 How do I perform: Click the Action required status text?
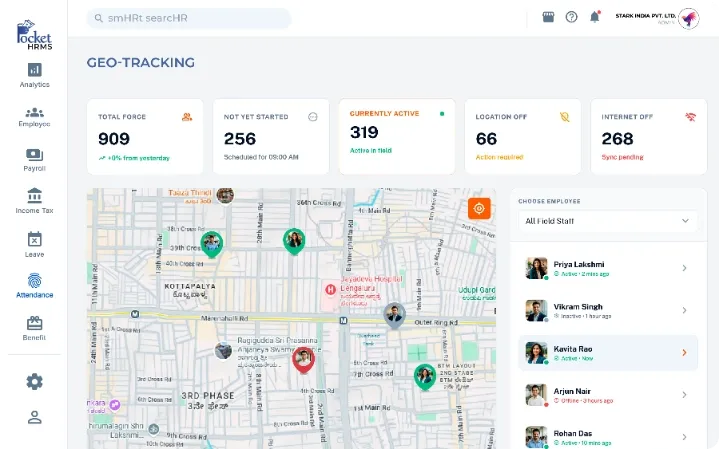(499, 157)
